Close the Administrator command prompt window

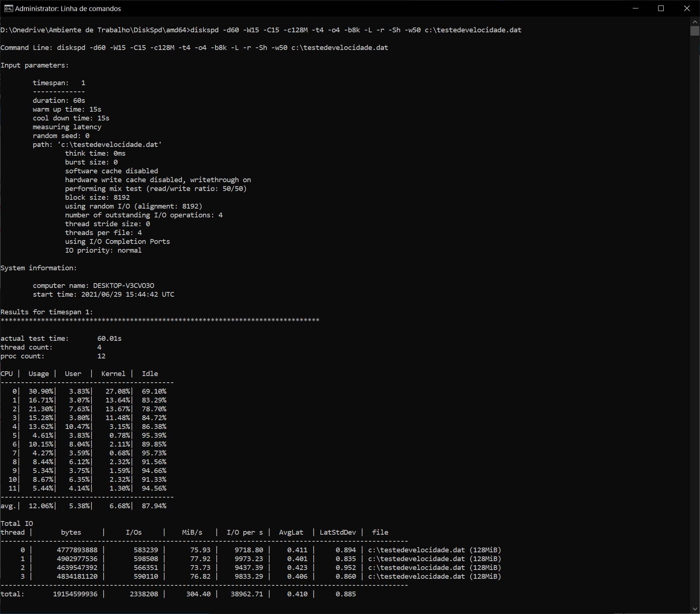[x=686, y=8]
